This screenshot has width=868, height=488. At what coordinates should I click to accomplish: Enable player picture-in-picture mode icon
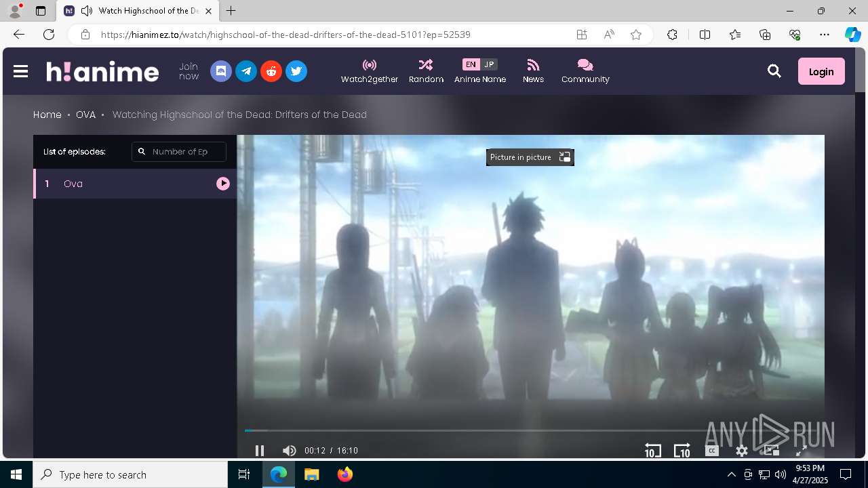pos(771,451)
